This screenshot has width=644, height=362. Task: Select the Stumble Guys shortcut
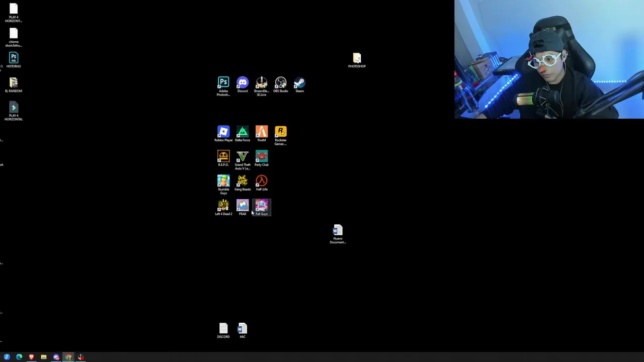click(x=223, y=185)
